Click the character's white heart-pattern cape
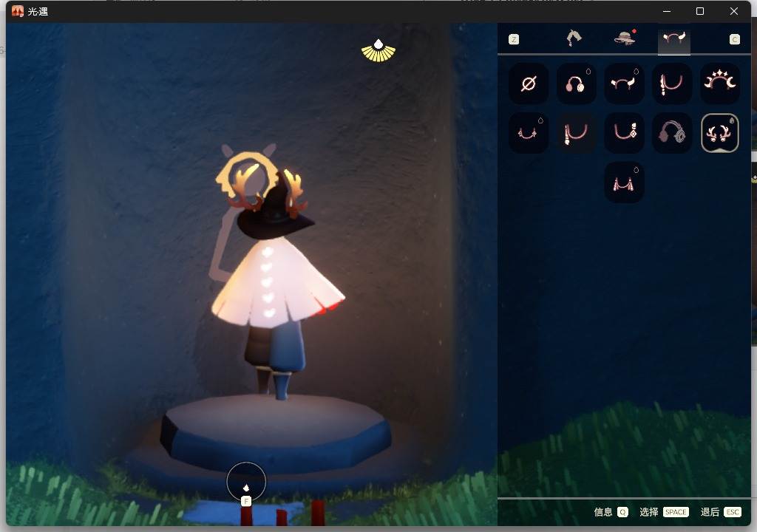The image size is (757, 532). pyautogui.click(x=276, y=286)
